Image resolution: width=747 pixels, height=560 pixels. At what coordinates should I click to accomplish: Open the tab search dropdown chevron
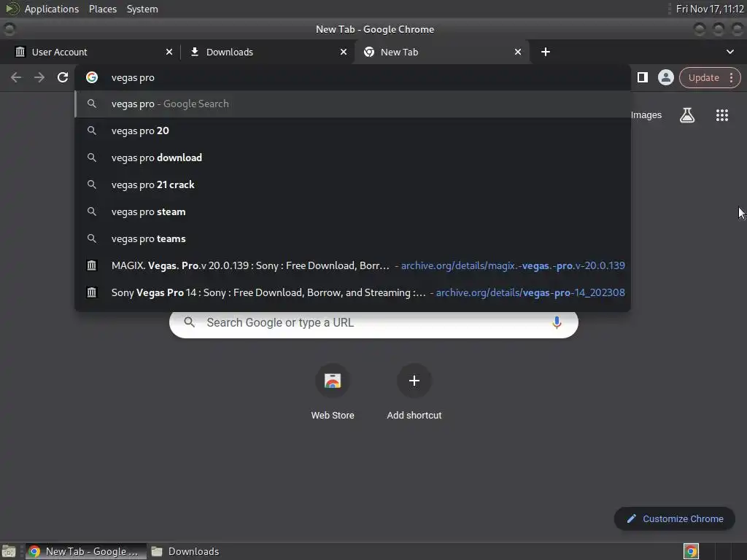pyautogui.click(x=729, y=52)
